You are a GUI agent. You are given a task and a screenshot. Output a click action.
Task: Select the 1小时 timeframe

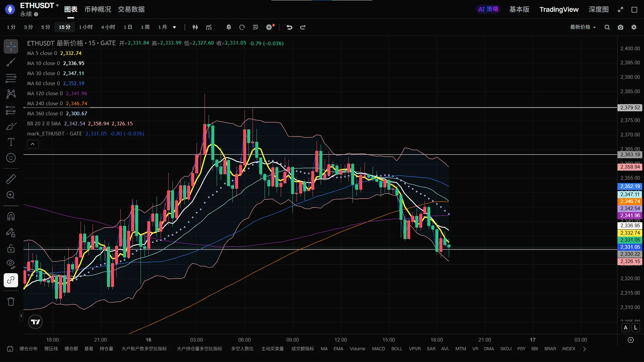[x=86, y=27]
